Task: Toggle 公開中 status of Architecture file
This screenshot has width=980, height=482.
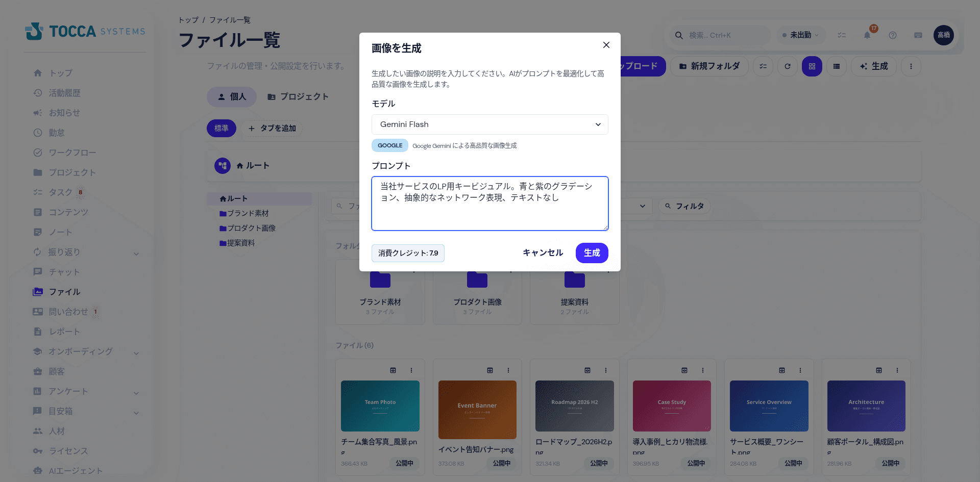Action: click(x=891, y=463)
